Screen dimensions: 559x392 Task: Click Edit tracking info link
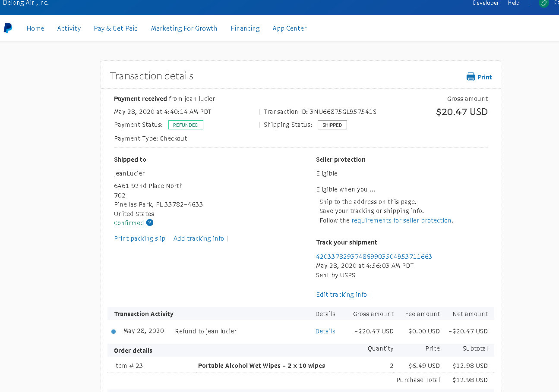(x=341, y=295)
